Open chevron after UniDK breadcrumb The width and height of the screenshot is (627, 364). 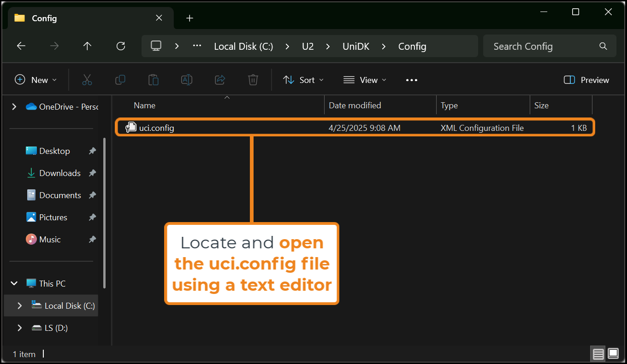(x=384, y=46)
